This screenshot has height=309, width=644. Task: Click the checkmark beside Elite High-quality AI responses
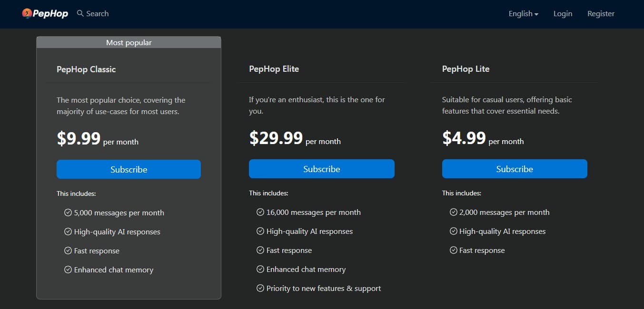pos(260,231)
